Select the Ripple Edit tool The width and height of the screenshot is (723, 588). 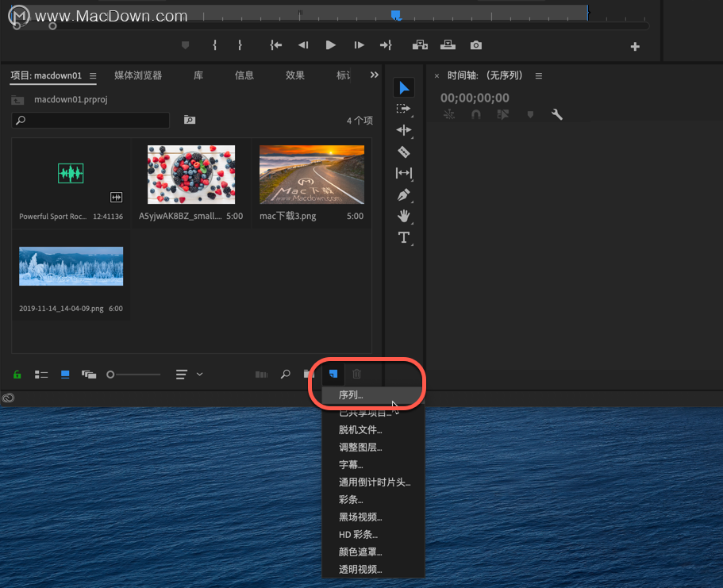click(404, 130)
